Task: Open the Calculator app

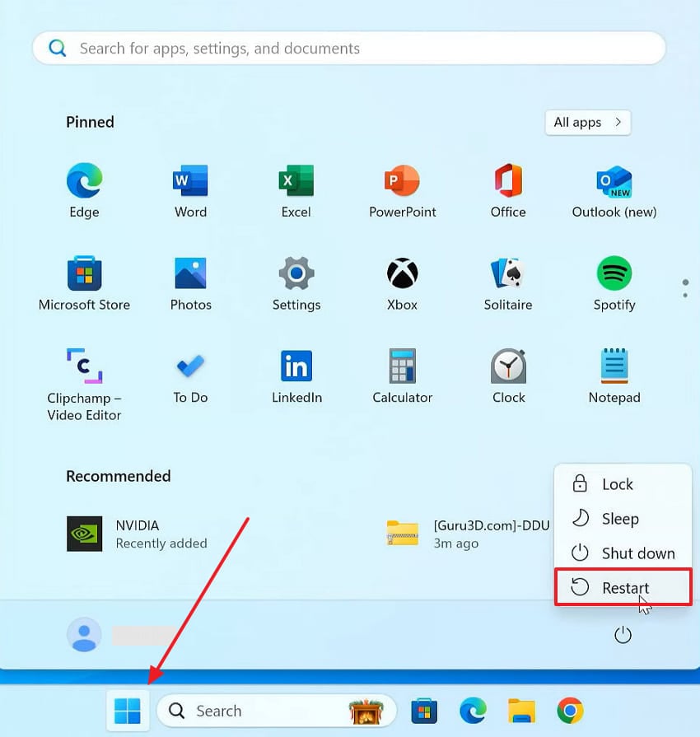Action: (x=403, y=376)
